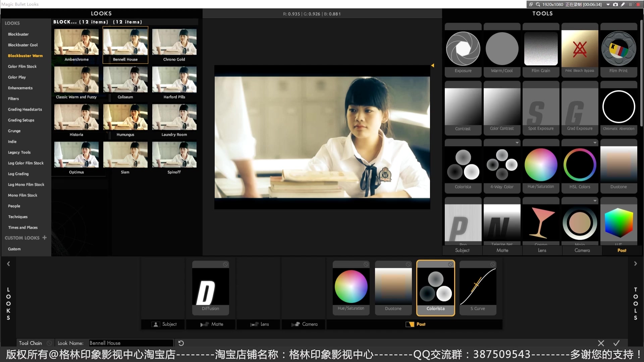
Task: Apply the Laundry Room look preset
Action: [x=174, y=120]
